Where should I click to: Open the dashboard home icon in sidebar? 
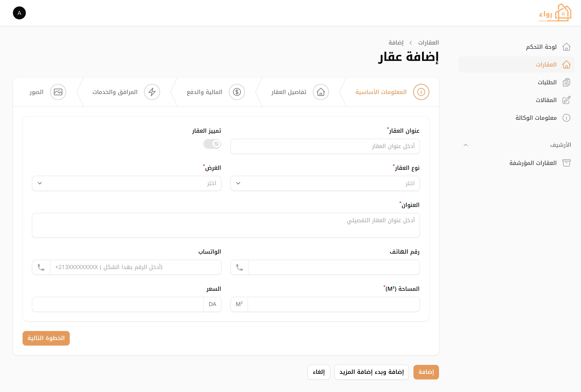(566, 47)
